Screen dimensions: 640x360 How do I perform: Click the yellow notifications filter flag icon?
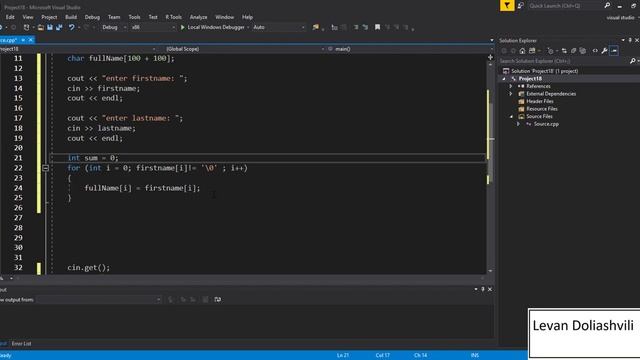pyautogui.click(x=507, y=6)
